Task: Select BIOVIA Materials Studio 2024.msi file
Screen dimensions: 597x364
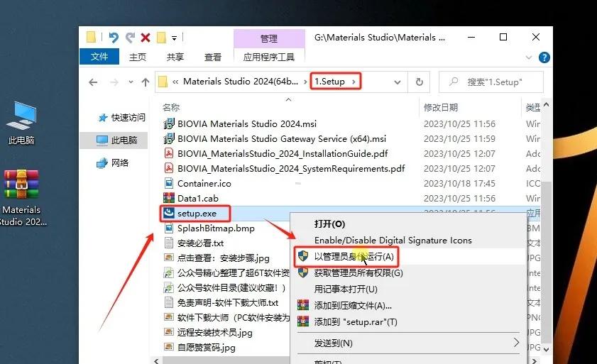Action: tap(247, 123)
